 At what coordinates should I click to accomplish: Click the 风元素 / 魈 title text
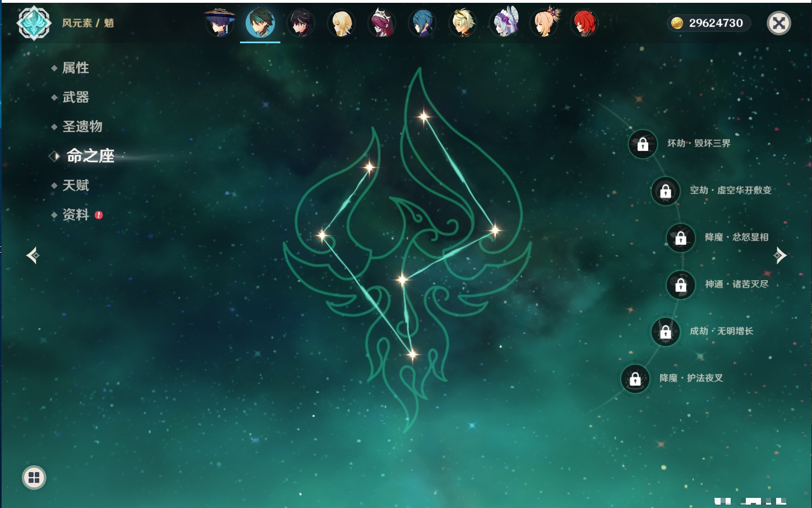coord(88,23)
